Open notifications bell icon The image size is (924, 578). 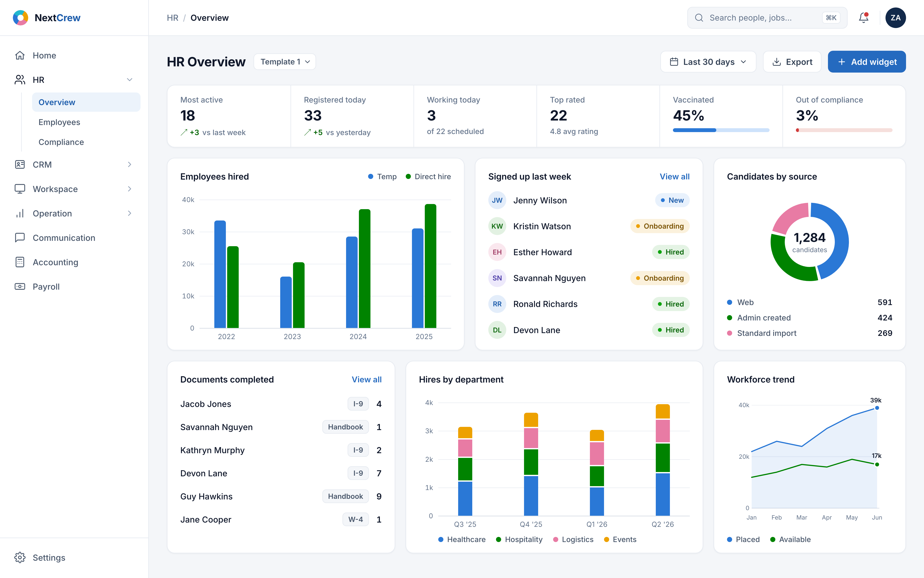[864, 18]
